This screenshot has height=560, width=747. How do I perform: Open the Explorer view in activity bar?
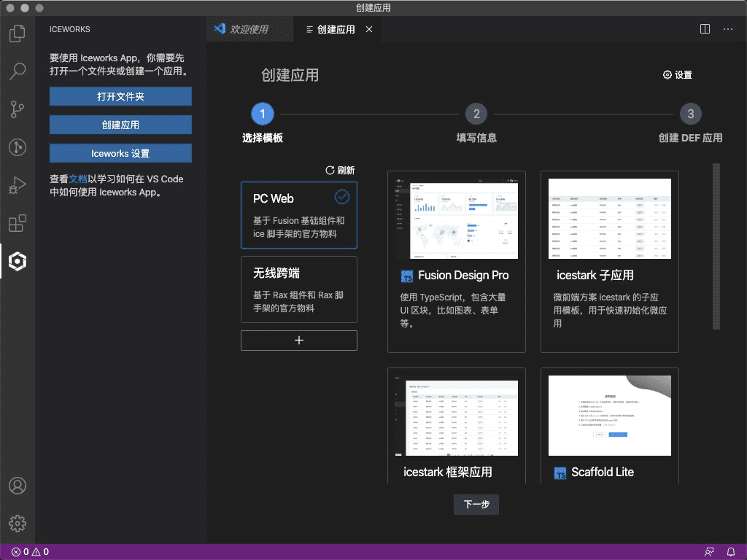[x=18, y=34]
